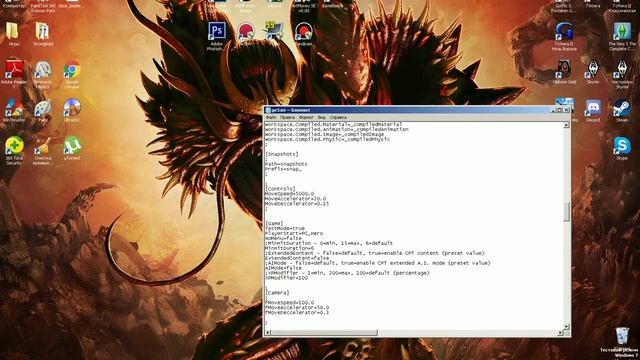Launch the Steam shortcut

[622, 111]
